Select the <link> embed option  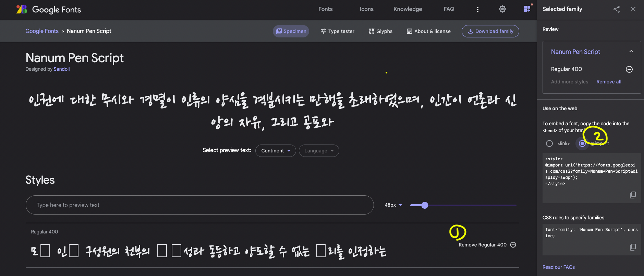click(549, 143)
